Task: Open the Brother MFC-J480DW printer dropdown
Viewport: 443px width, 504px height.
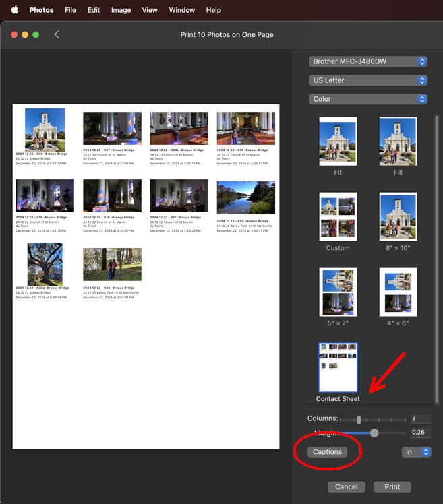Action: point(368,61)
